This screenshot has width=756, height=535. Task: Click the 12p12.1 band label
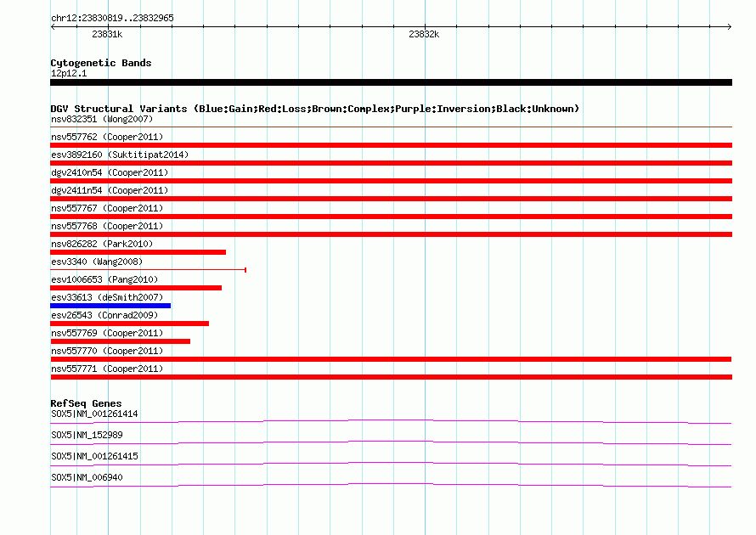[x=69, y=73]
